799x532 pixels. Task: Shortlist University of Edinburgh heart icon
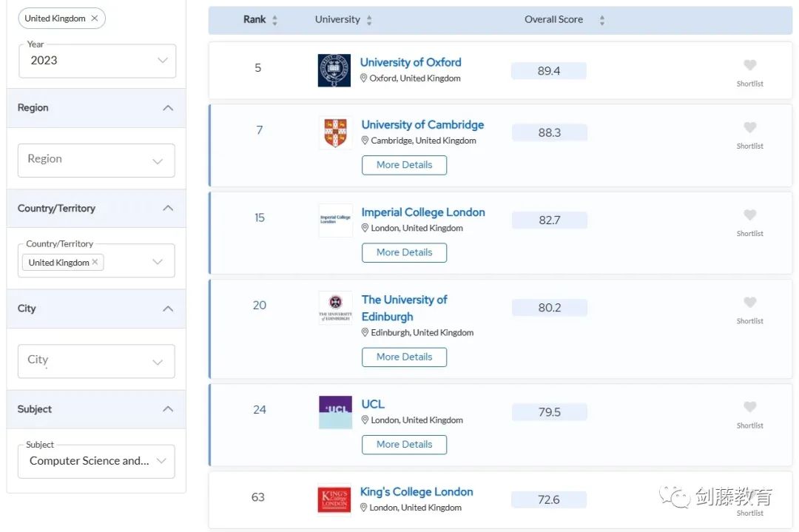[749, 302]
